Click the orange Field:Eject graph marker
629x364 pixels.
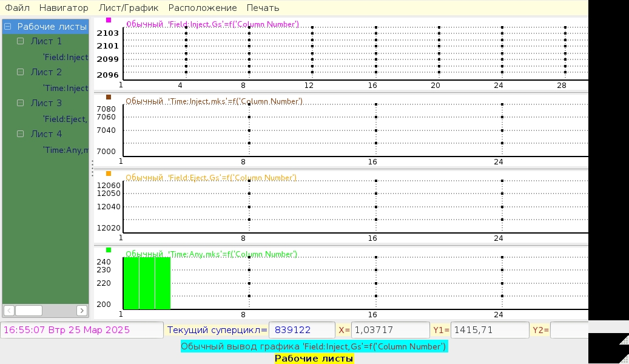(x=109, y=174)
